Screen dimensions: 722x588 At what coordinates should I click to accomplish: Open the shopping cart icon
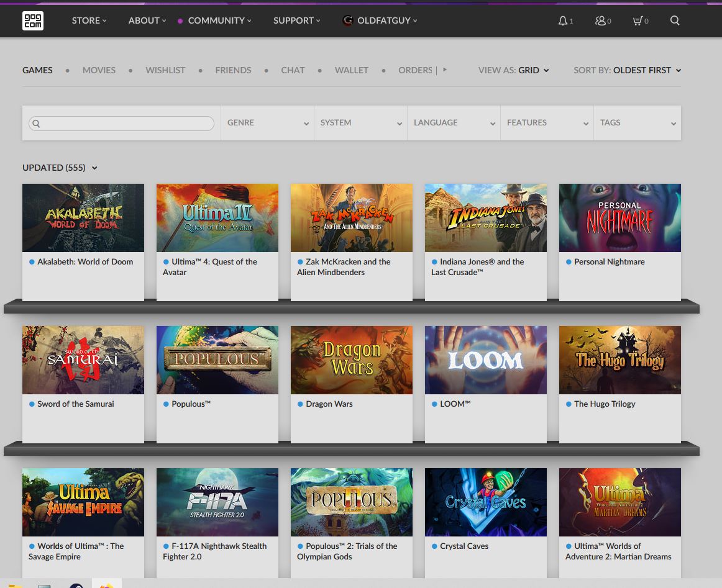pos(637,20)
